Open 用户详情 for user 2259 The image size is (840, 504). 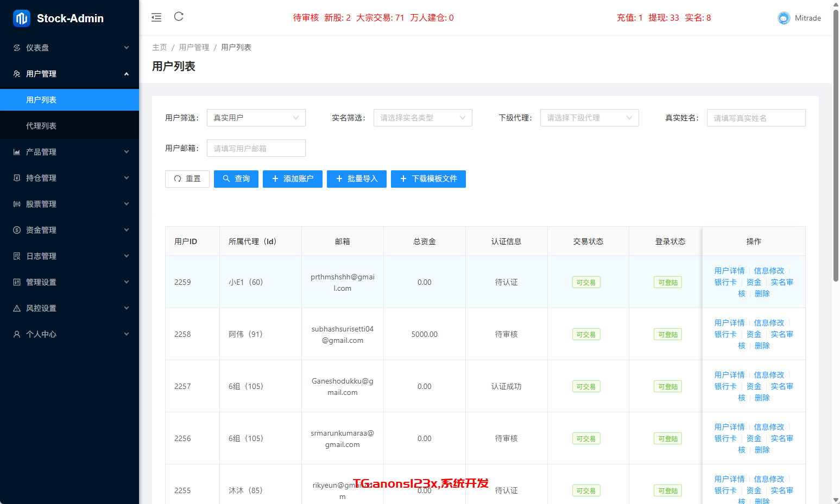pos(729,271)
